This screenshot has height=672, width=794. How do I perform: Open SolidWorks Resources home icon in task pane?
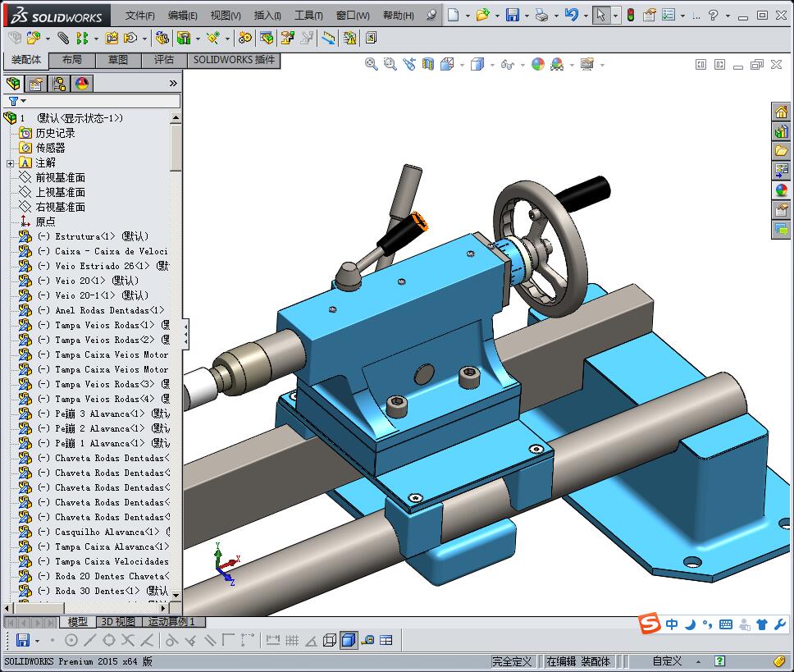[781, 112]
